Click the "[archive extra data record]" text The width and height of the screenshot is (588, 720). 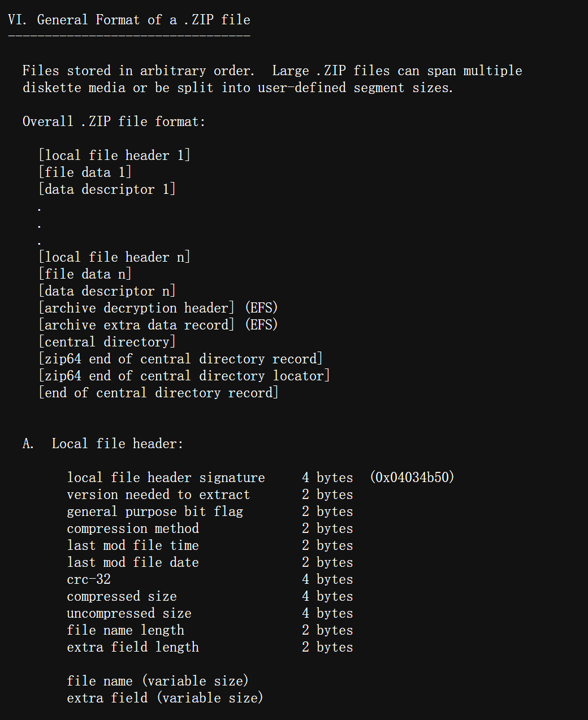[136, 325]
